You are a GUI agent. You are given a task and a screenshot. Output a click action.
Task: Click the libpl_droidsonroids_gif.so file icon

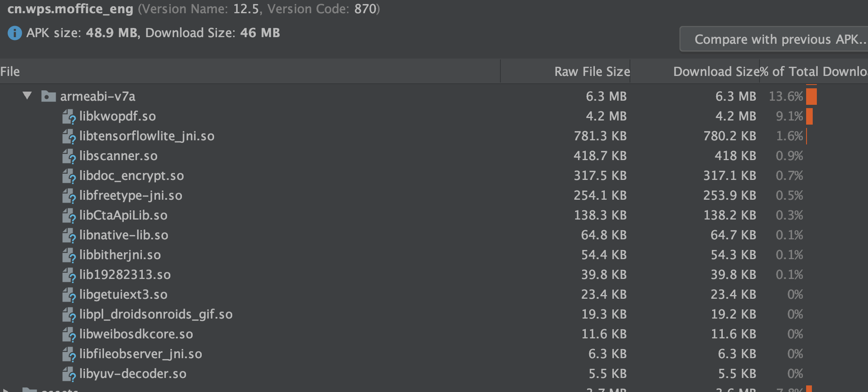click(69, 315)
